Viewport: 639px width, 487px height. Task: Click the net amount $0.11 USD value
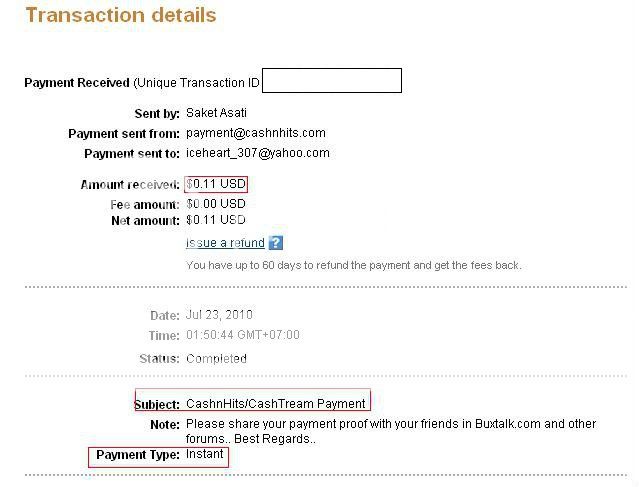click(216, 220)
